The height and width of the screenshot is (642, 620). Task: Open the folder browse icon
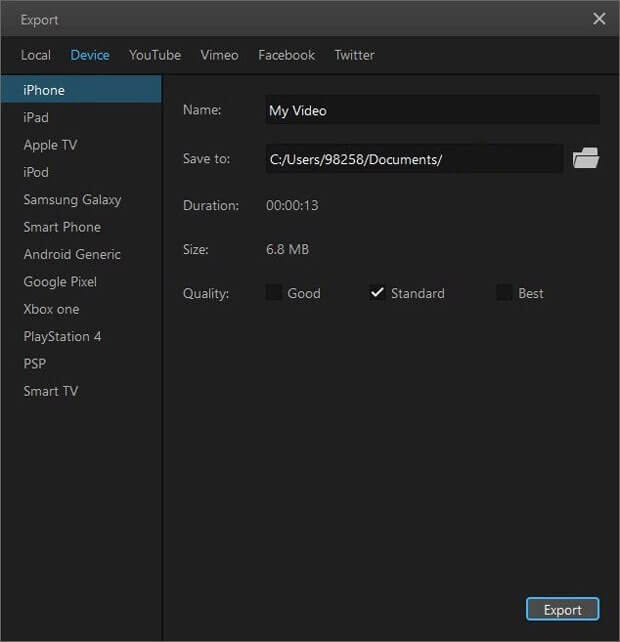tap(586, 158)
